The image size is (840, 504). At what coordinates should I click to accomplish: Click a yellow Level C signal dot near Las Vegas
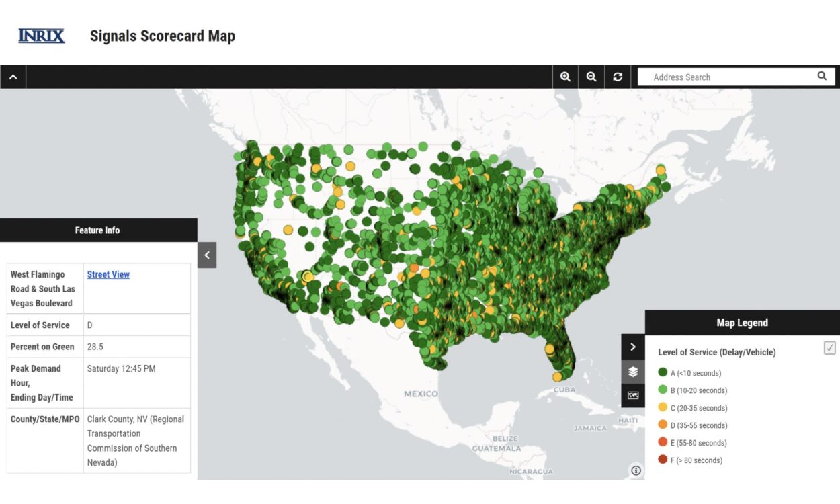(308, 276)
